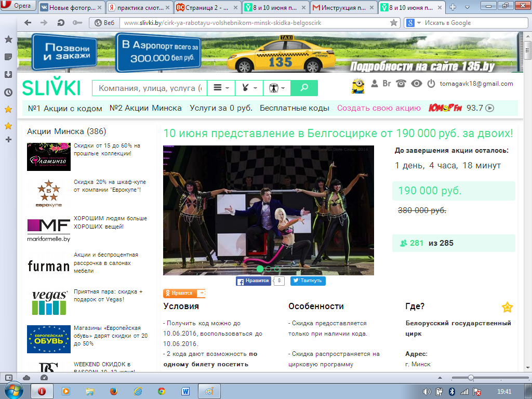Click the minion avatar icon

358,84
